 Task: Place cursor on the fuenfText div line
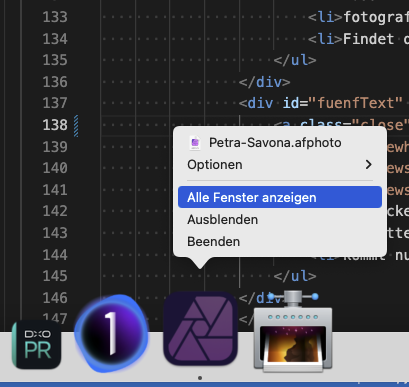pyautogui.click(x=321, y=103)
